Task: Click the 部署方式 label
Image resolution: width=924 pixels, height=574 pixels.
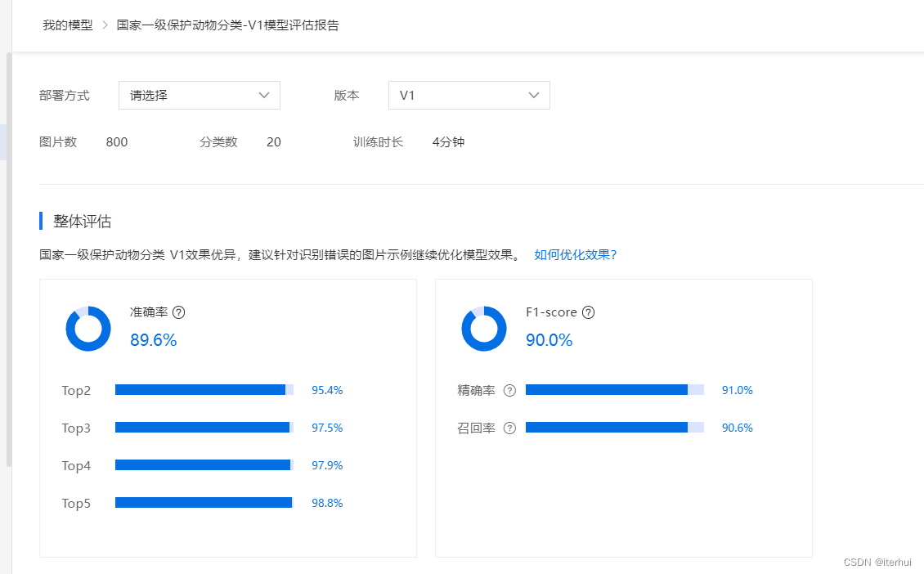Action: pyautogui.click(x=65, y=96)
